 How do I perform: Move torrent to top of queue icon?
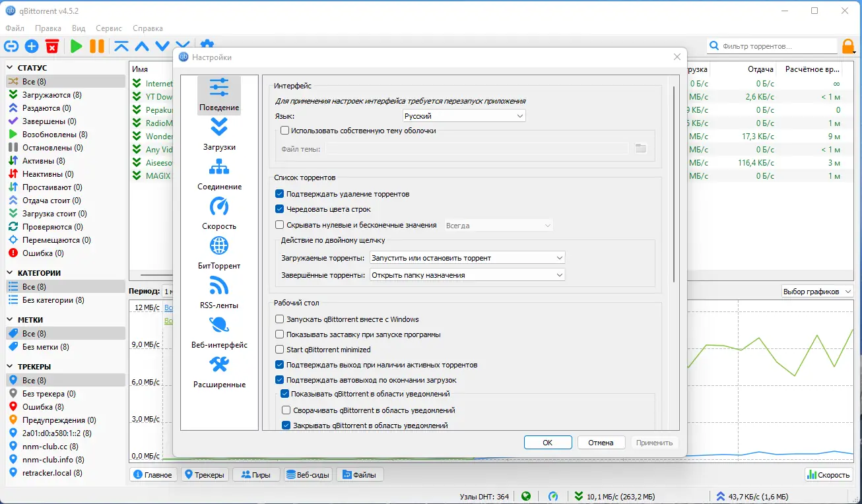(x=121, y=46)
